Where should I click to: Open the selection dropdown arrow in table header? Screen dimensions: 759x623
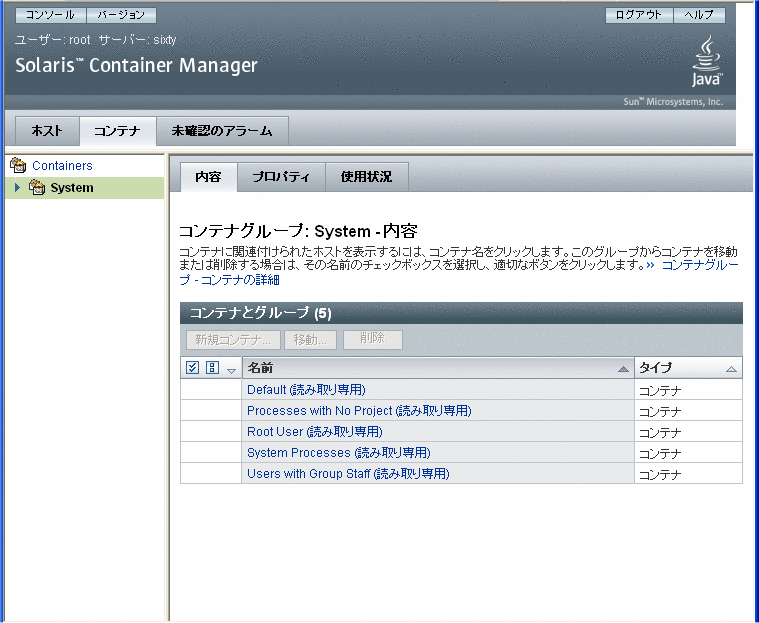click(231, 371)
